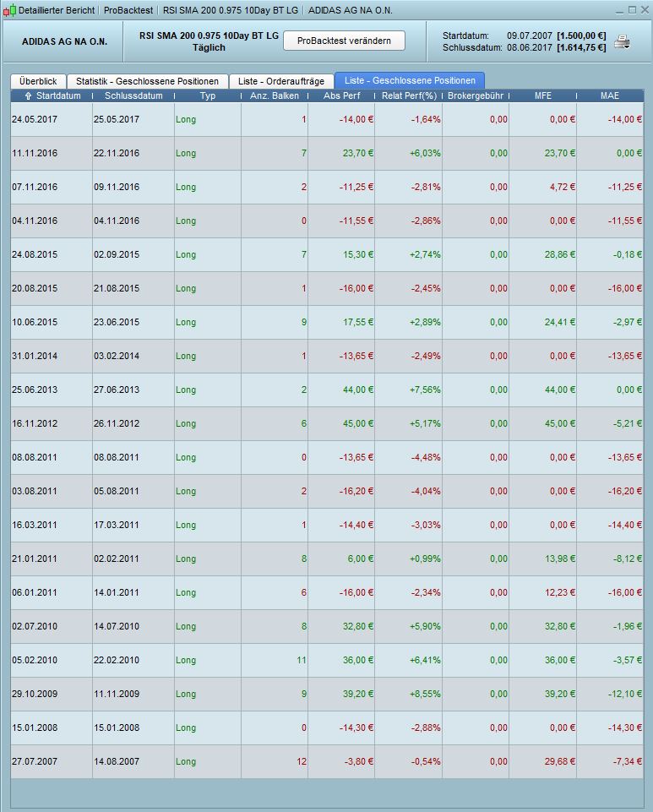Image resolution: width=653 pixels, height=812 pixels.
Task: Select the Liste - Geschlossene Positionen tab
Action: click(x=410, y=81)
